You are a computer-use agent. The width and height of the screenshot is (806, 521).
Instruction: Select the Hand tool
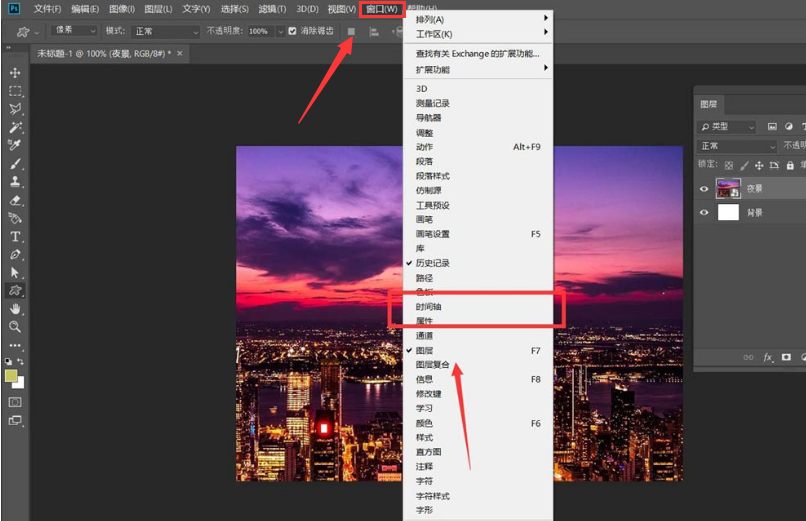tap(15, 309)
